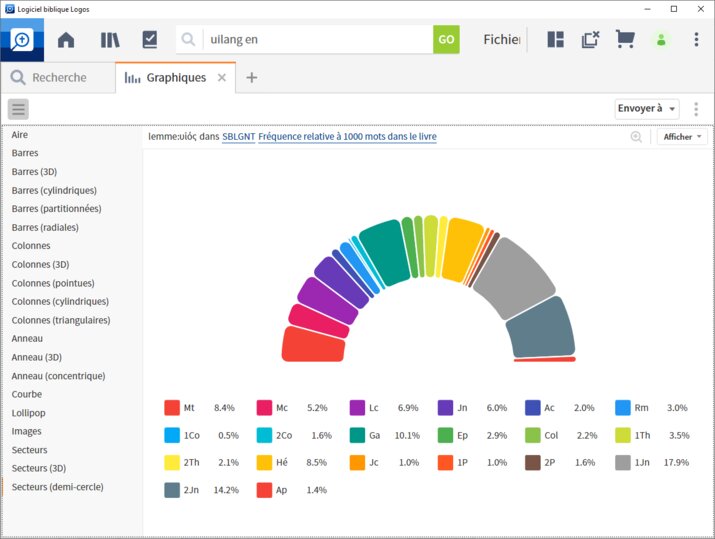The image size is (715, 539).
Task: Choose Colonnes chart type
Action: [x=31, y=245]
